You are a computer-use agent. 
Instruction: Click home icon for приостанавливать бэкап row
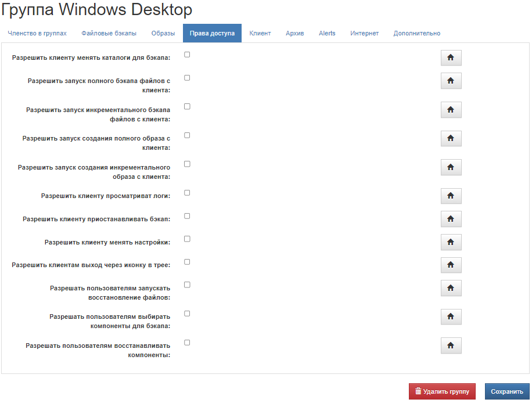(451, 219)
